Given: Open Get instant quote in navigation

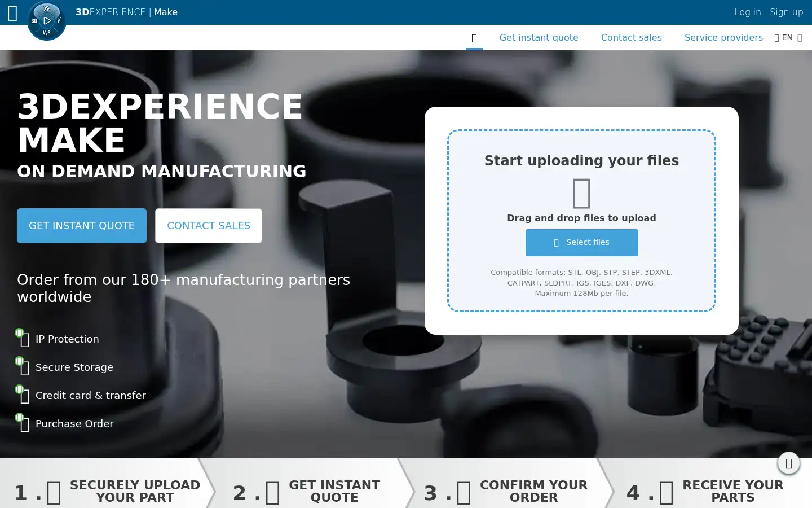Looking at the screenshot, I should pyautogui.click(x=539, y=37).
